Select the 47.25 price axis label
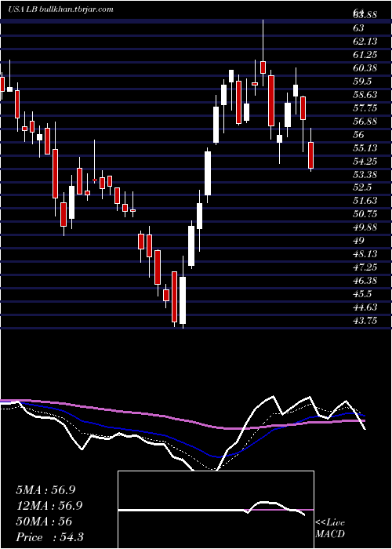Viewport: 392px width, 549px height. (x=365, y=267)
